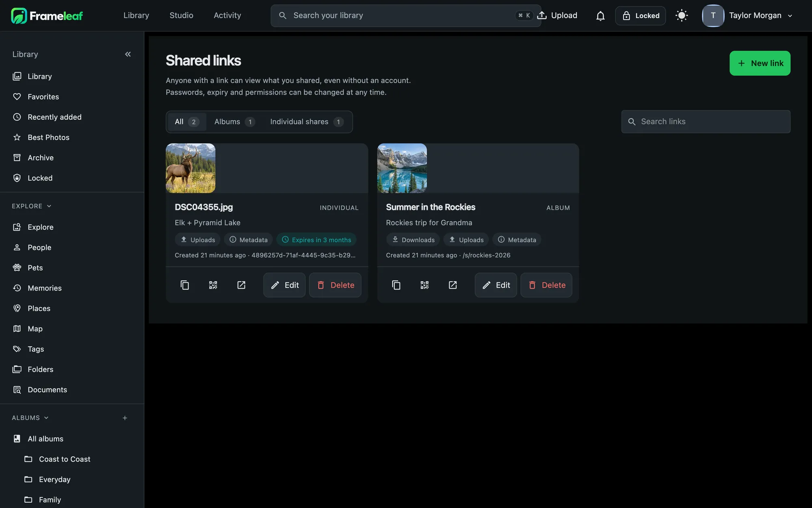The width and height of the screenshot is (812, 508).
Task: Select the All links tab
Action: [x=187, y=122]
